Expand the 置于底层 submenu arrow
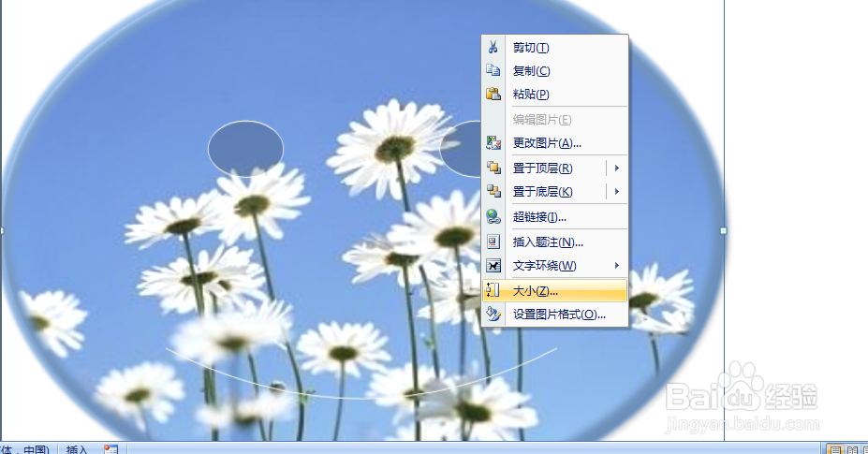The height and width of the screenshot is (454, 868). coord(617,192)
